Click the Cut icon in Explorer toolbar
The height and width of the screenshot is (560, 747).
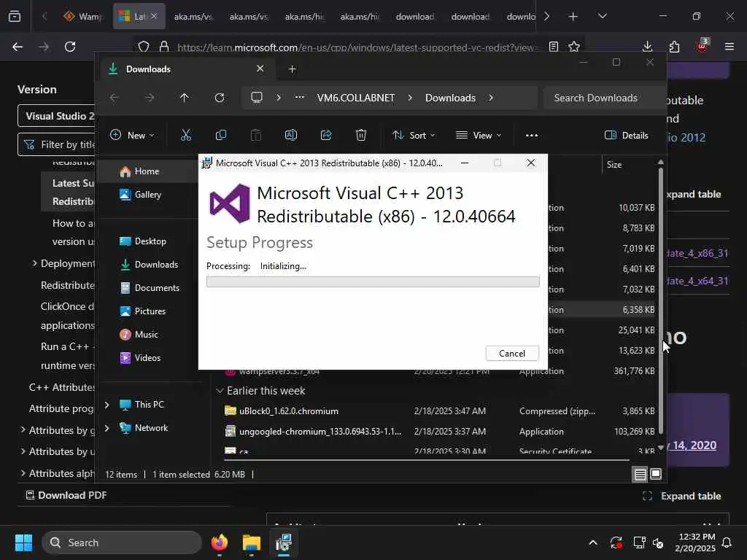pyautogui.click(x=186, y=135)
